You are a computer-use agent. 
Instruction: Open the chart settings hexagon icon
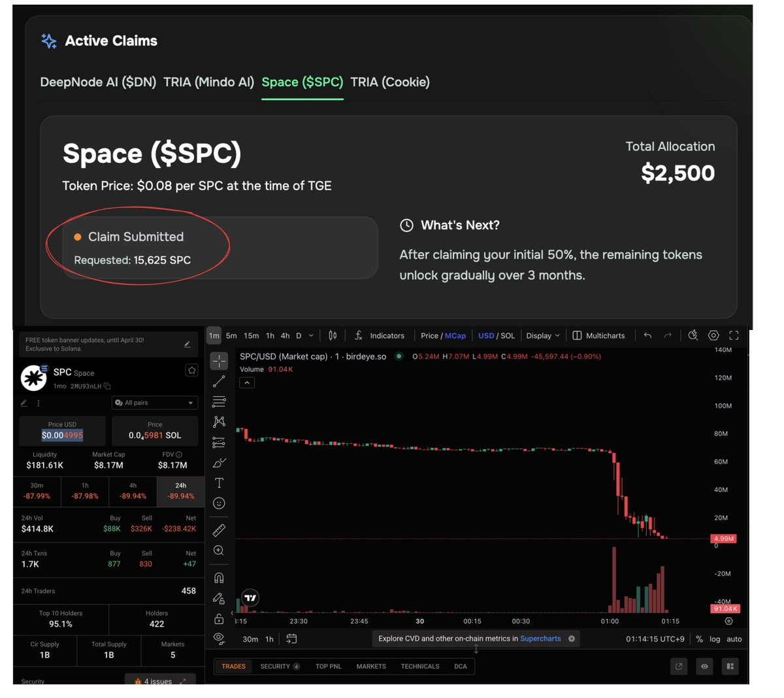713,335
